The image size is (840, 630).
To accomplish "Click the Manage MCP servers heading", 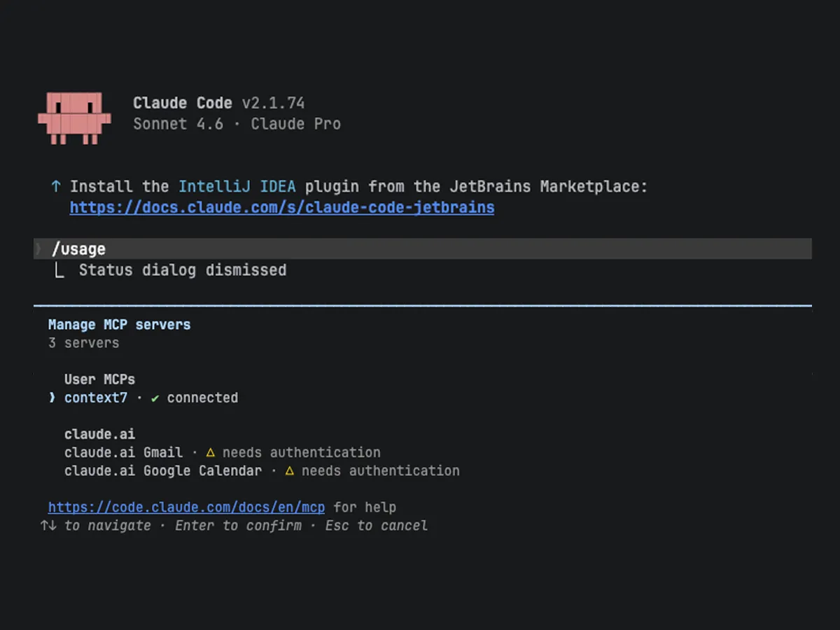I will click(119, 325).
